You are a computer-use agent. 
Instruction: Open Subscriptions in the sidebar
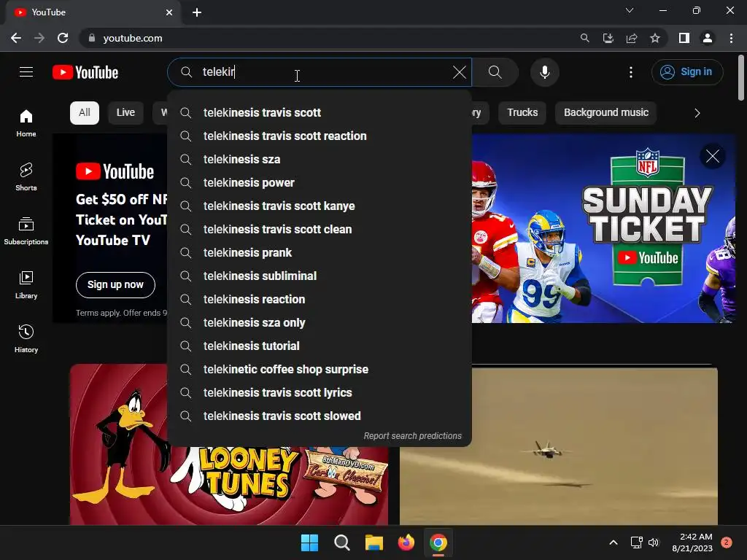[26, 231]
